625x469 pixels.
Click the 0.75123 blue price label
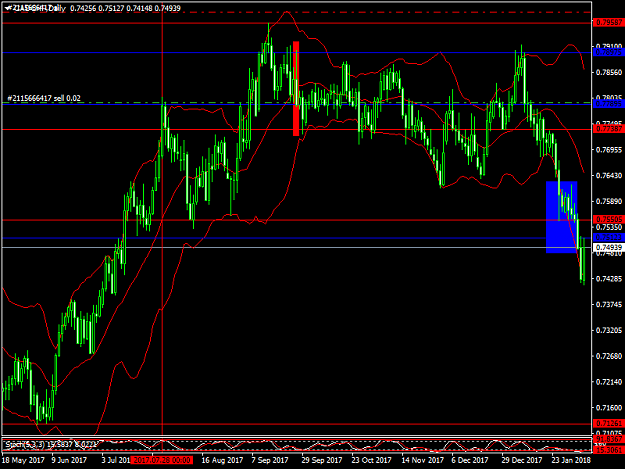608,237
